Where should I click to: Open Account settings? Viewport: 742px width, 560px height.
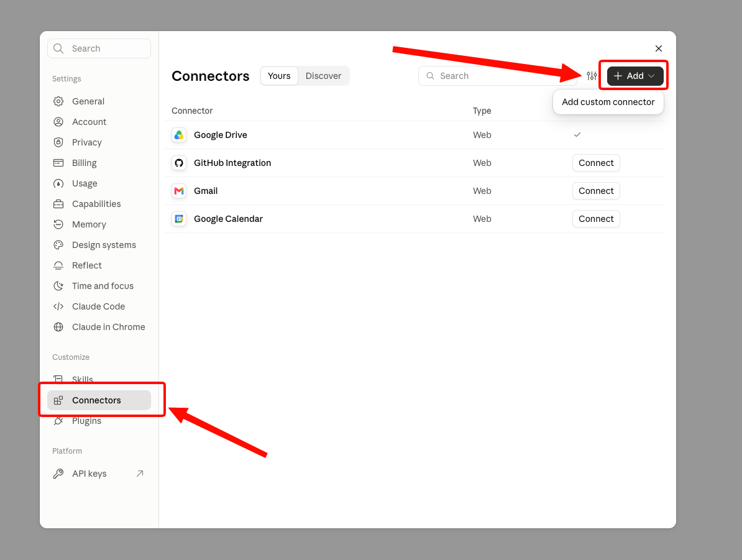point(99,122)
